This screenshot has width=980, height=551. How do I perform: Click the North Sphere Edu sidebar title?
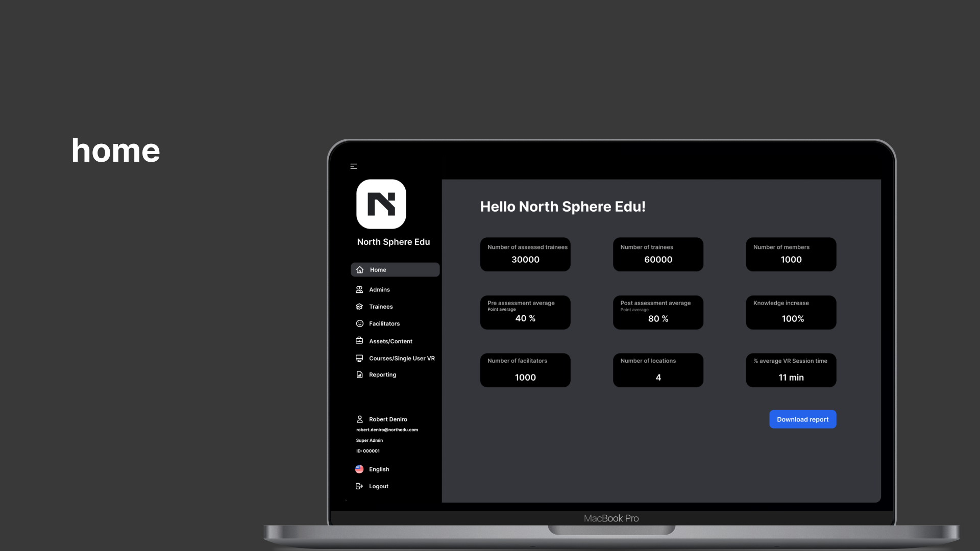[394, 242]
